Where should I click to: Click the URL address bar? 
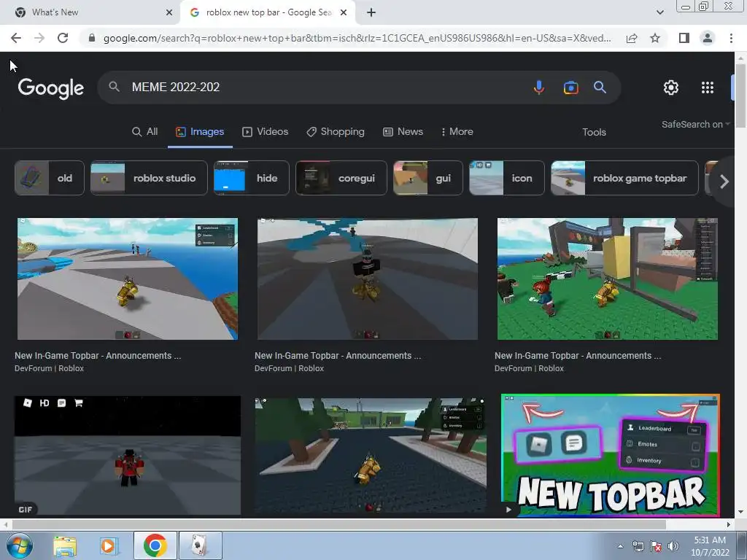click(x=357, y=38)
